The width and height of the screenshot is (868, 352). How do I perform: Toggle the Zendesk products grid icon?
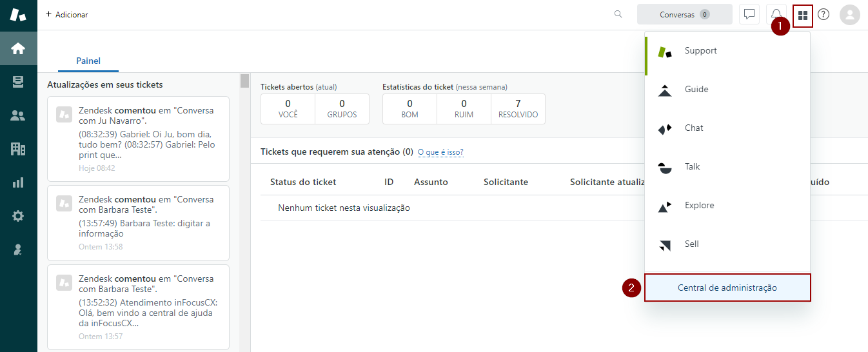(x=803, y=15)
